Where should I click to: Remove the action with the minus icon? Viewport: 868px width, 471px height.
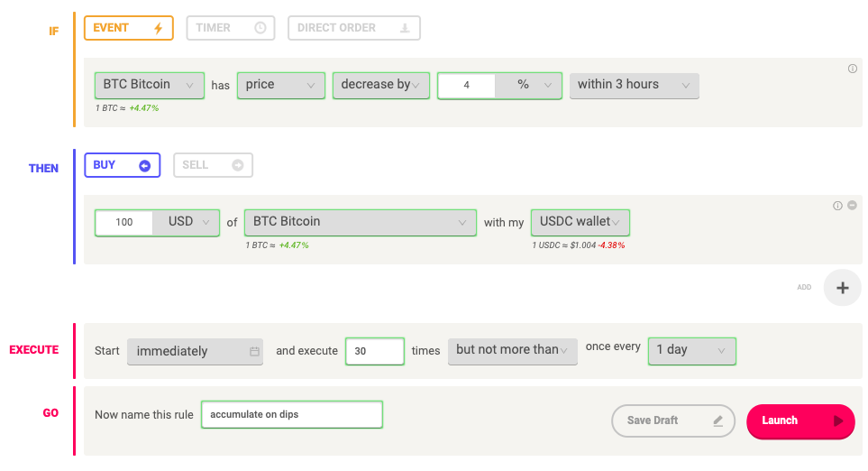[853, 205]
